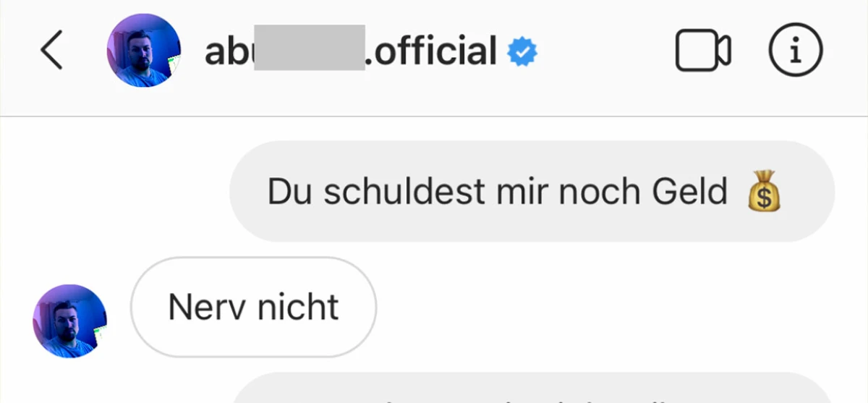The width and height of the screenshot is (868, 403).
Task: Tap the avatar beside "Nerv nicht"
Action: [69, 321]
